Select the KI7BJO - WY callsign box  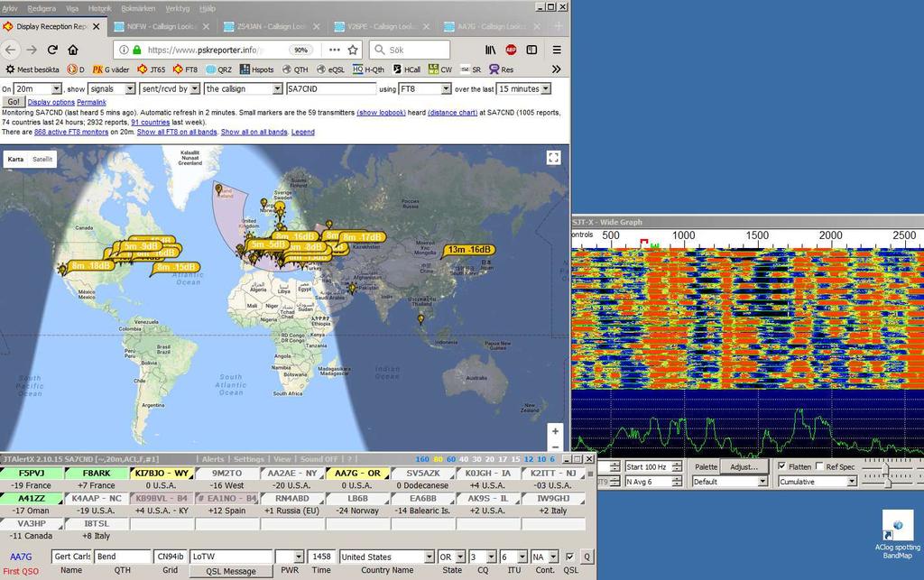tap(162, 474)
